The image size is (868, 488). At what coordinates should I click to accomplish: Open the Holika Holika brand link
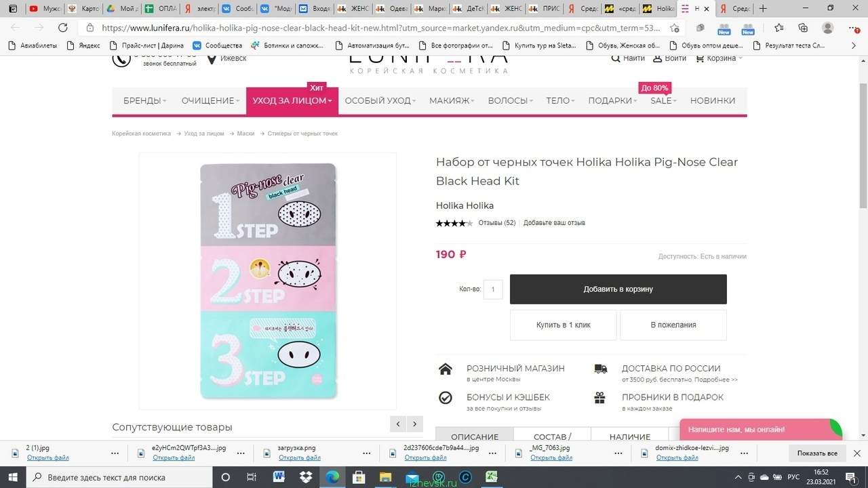[x=465, y=205]
